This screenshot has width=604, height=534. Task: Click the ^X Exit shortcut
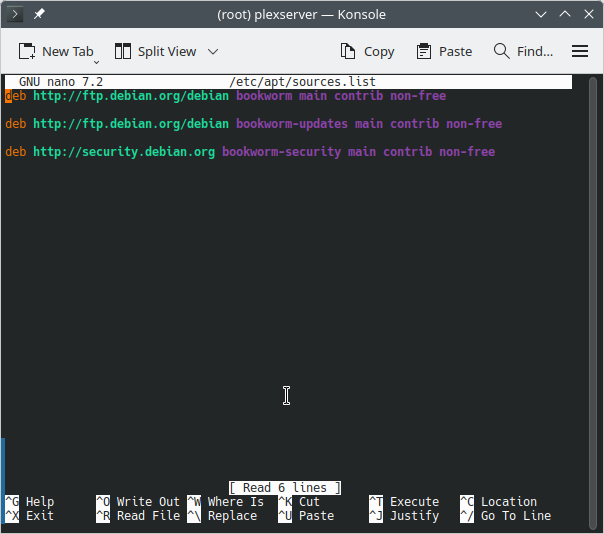(30, 516)
